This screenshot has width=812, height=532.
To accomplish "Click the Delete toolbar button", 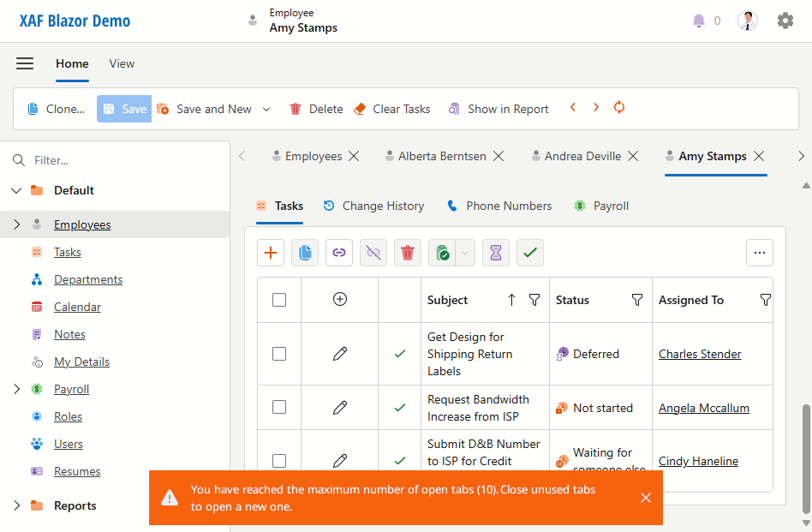I will (x=316, y=109).
